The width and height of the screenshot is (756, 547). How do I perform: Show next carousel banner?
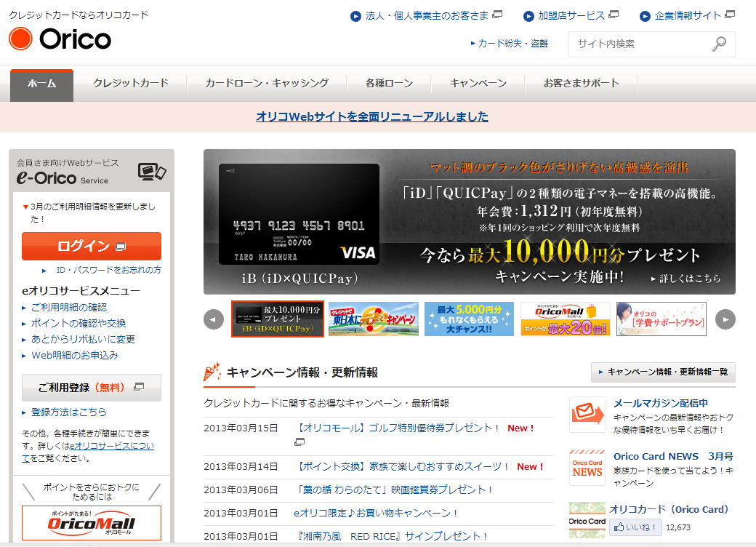[x=725, y=319]
